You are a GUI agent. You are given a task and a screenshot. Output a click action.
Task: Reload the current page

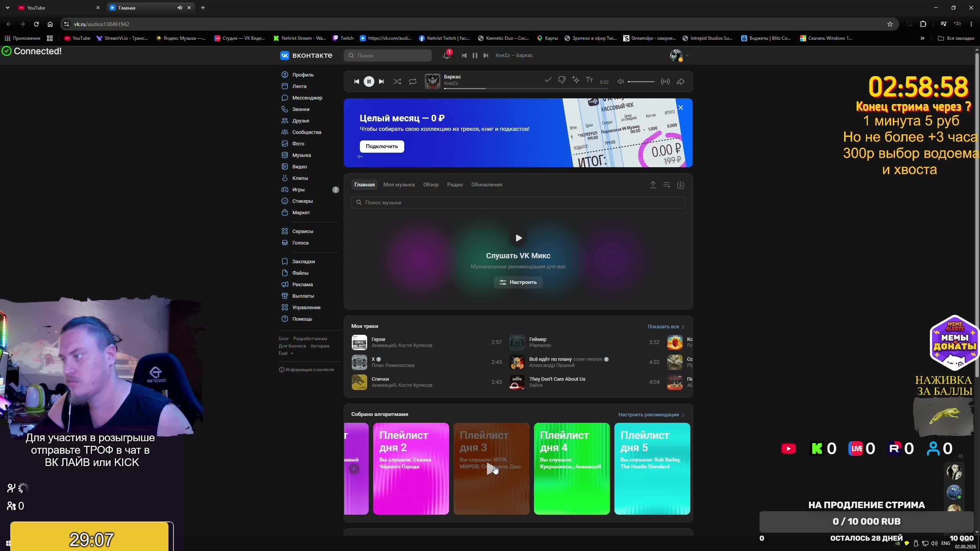[x=36, y=24]
